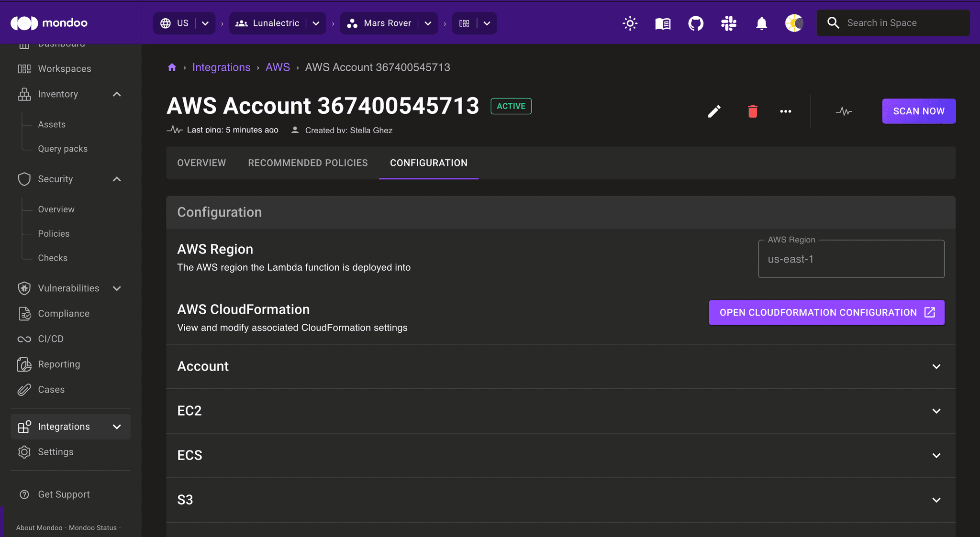Viewport: 980px width, 537px height.
Task: Switch to the Recommended Policies tab
Action: pos(308,163)
